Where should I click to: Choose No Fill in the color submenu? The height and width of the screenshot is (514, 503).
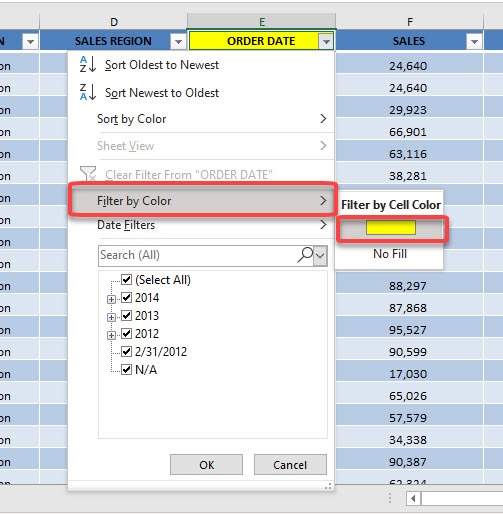(x=390, y=254)
